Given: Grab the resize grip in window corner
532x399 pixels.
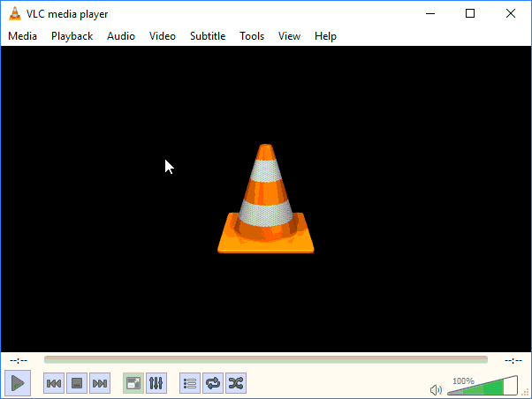Looking at the screenshot, I should click(x=526, y=393).
